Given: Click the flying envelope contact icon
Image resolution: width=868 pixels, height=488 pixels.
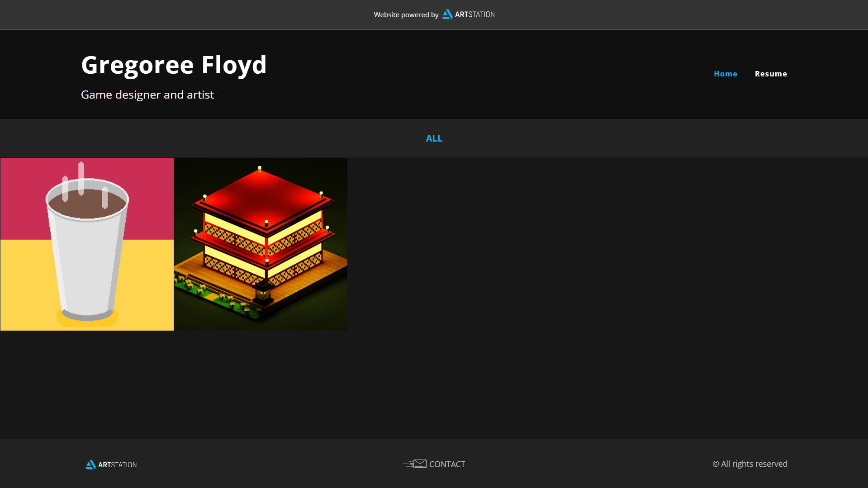Looking at the screenshot, I should point(415,464).
